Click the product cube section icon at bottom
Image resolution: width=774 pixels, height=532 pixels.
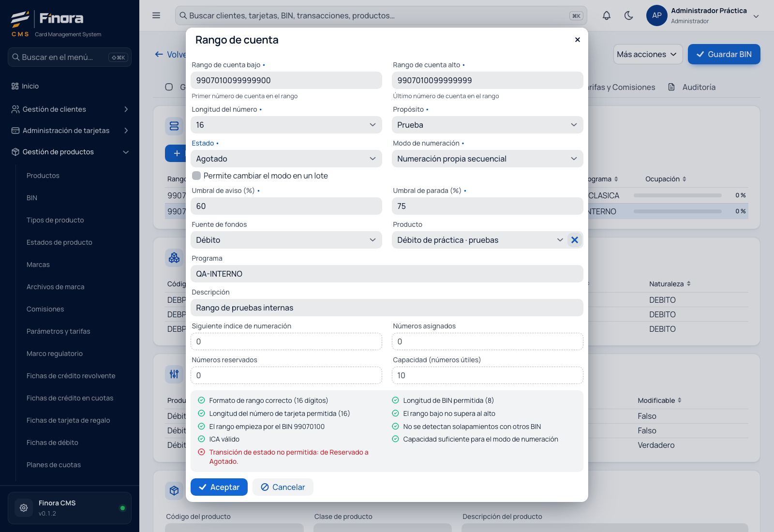174,491
